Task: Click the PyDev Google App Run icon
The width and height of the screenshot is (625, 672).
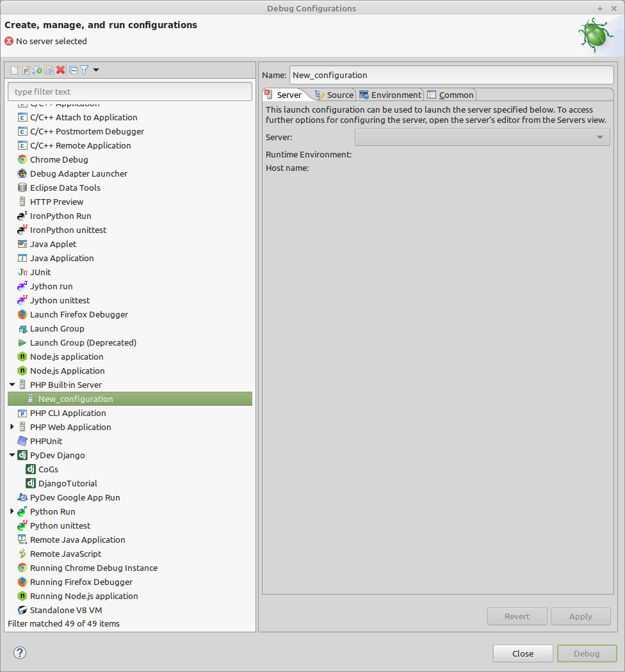Action: [22, 497]
